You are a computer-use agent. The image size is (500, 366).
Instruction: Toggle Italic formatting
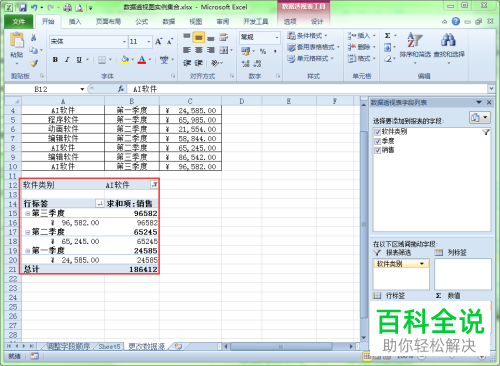tap(67, 60)
